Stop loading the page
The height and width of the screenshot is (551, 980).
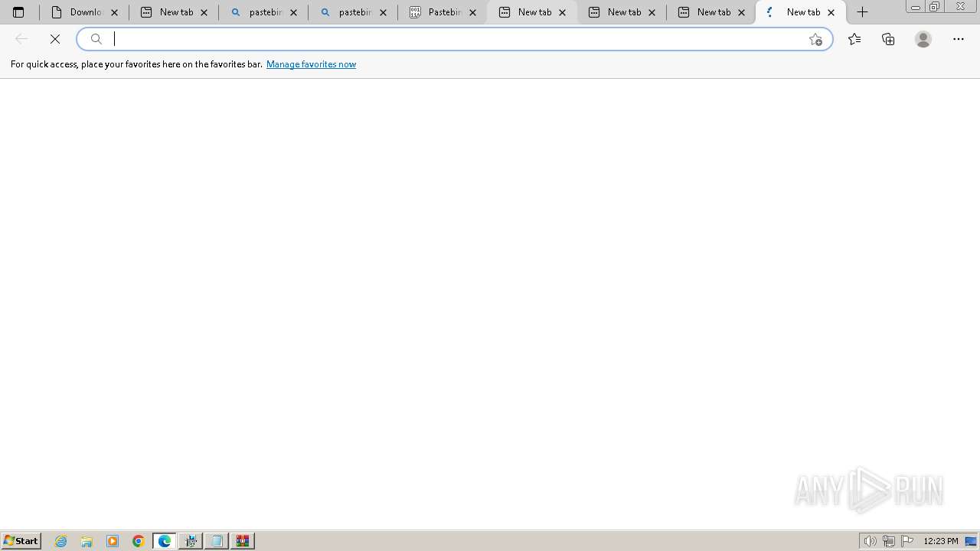coord(55,39)
